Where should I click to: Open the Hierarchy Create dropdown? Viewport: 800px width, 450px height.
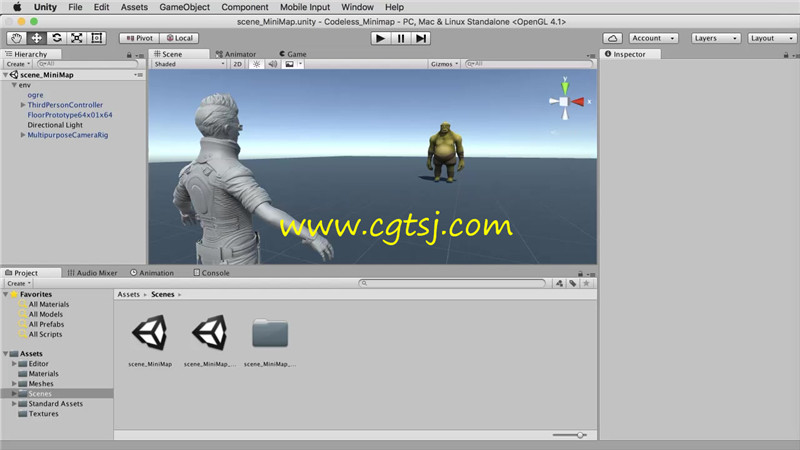point(18,64)
